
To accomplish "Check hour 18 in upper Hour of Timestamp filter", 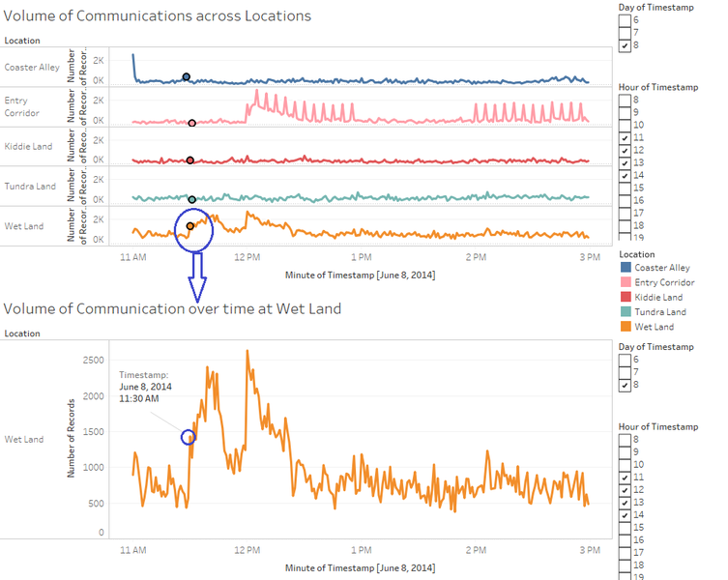I will (625, 225).
